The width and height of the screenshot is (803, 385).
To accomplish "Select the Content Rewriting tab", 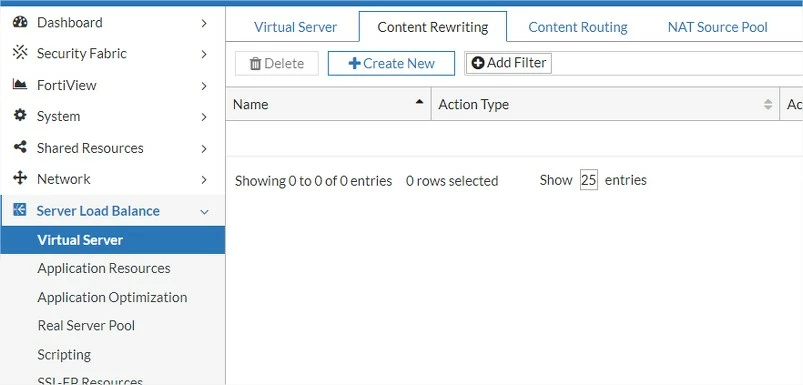I will click(433, 27).
